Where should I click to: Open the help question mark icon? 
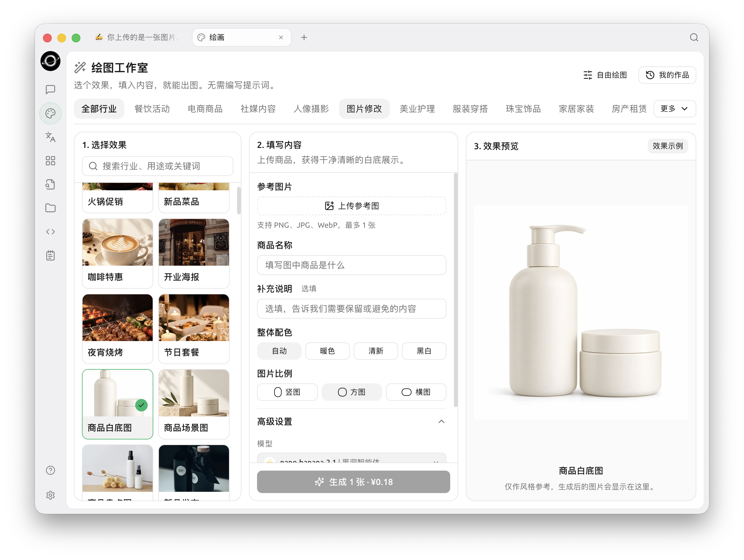point(50,470)
